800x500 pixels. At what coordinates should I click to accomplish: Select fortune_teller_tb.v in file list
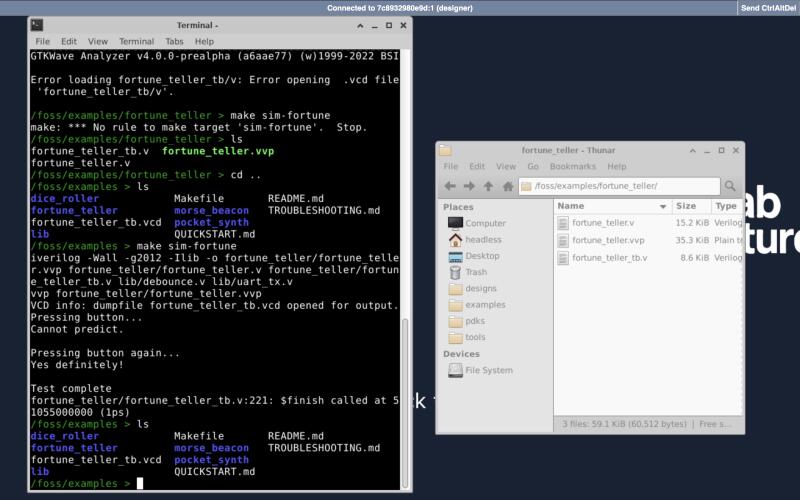tap(609, 258)
